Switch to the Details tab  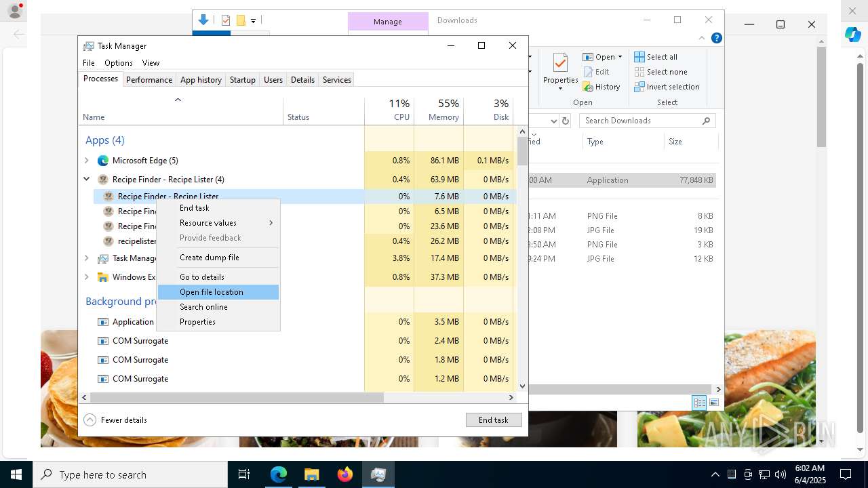(302, 80)
